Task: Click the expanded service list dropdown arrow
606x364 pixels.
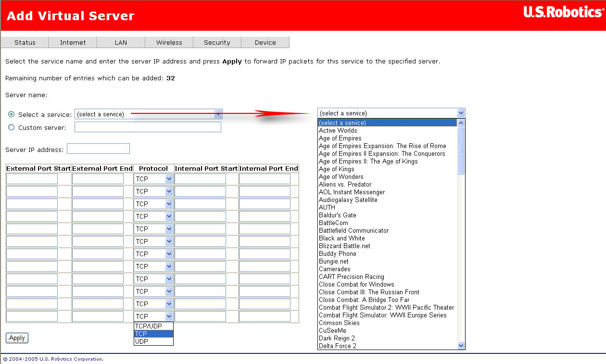Action: 461,113
